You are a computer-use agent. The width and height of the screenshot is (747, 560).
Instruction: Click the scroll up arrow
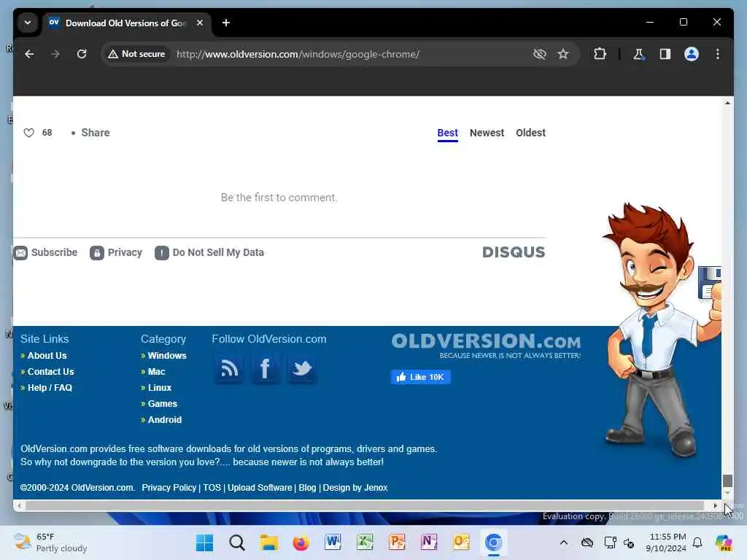pos(727,103)
